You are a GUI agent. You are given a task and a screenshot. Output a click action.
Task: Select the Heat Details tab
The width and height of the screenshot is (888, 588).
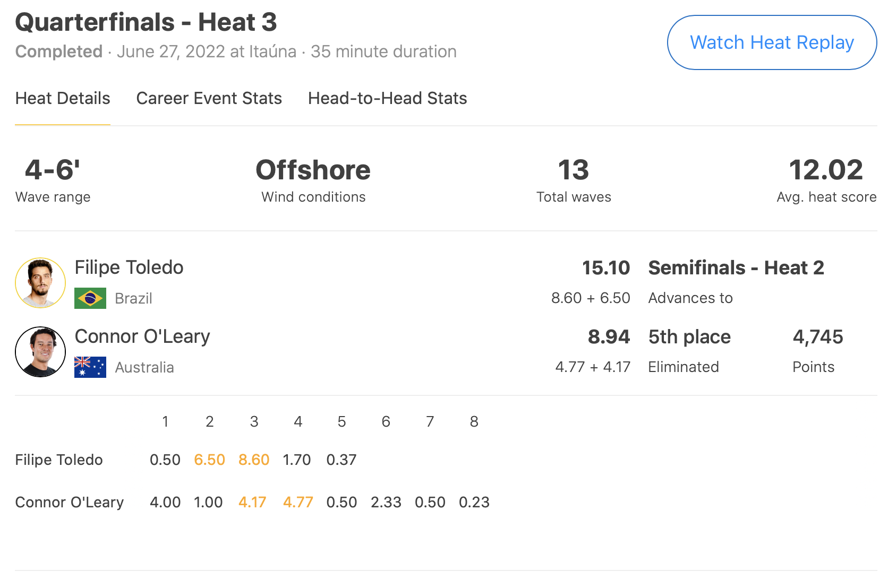pos(63,99)
